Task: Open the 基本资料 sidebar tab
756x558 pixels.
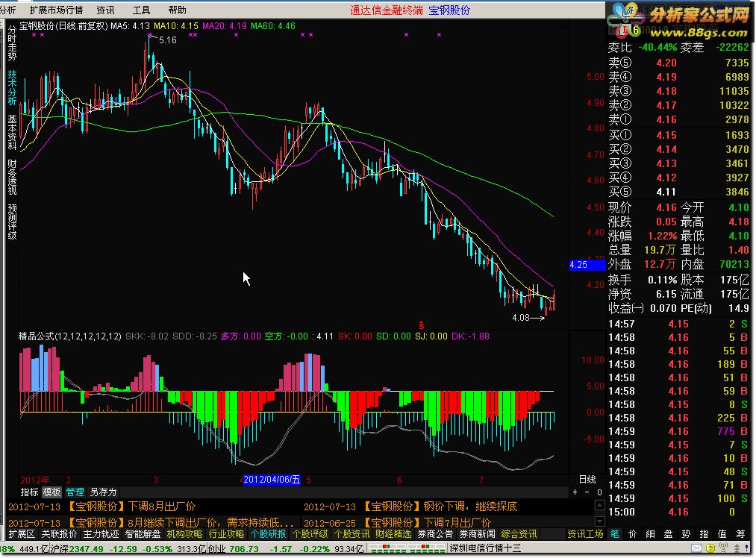Action: point(12,133)
